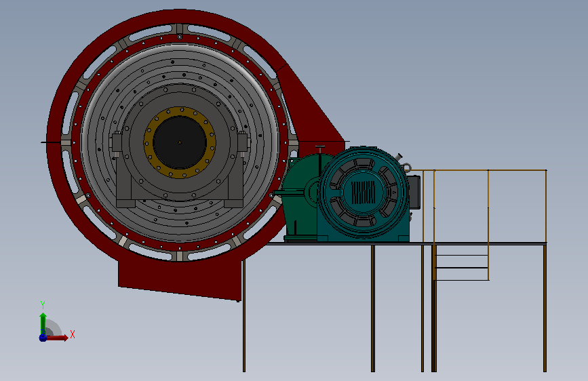Click the red X axis arrow of the triad

(56, 338)
